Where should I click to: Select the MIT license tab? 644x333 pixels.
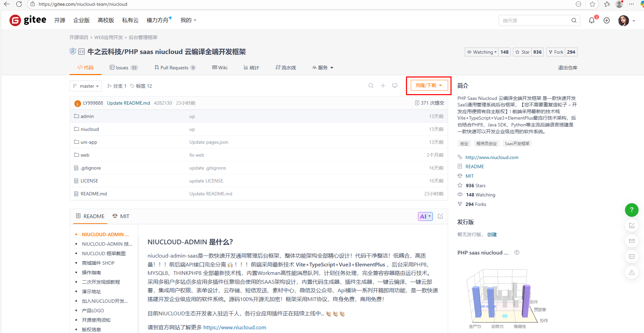(121, 216)
